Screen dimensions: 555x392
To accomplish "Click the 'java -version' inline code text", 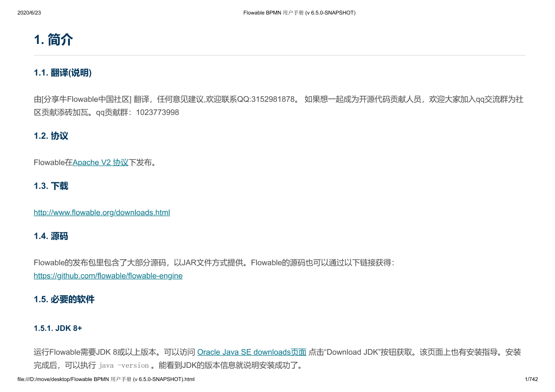I will click(x=124, y=366).
